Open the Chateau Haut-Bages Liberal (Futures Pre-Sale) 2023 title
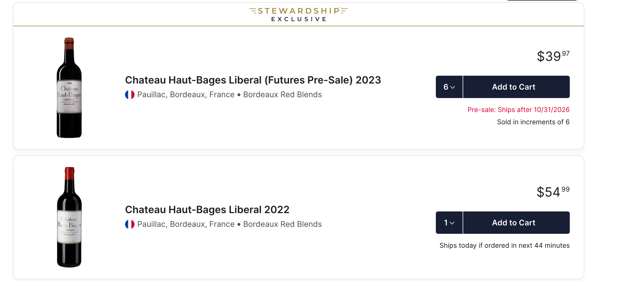The height and width of the screenshot is (281, 644). [253, 80]
